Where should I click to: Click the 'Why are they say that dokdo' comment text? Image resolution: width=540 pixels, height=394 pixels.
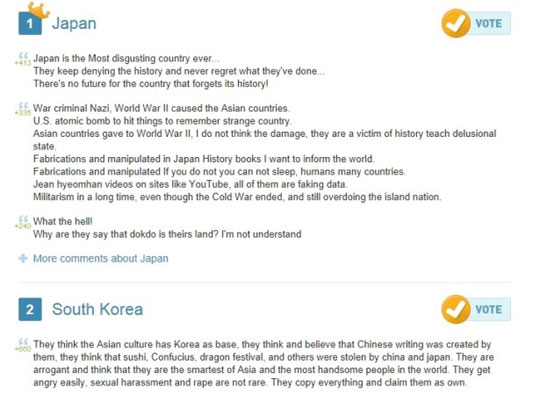[167, 234]
